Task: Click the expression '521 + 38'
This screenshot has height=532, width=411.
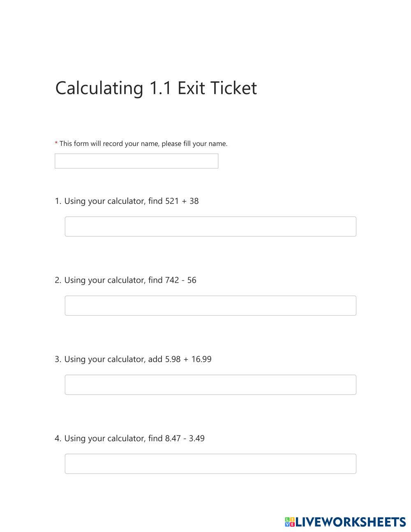Action: (182, 201)
